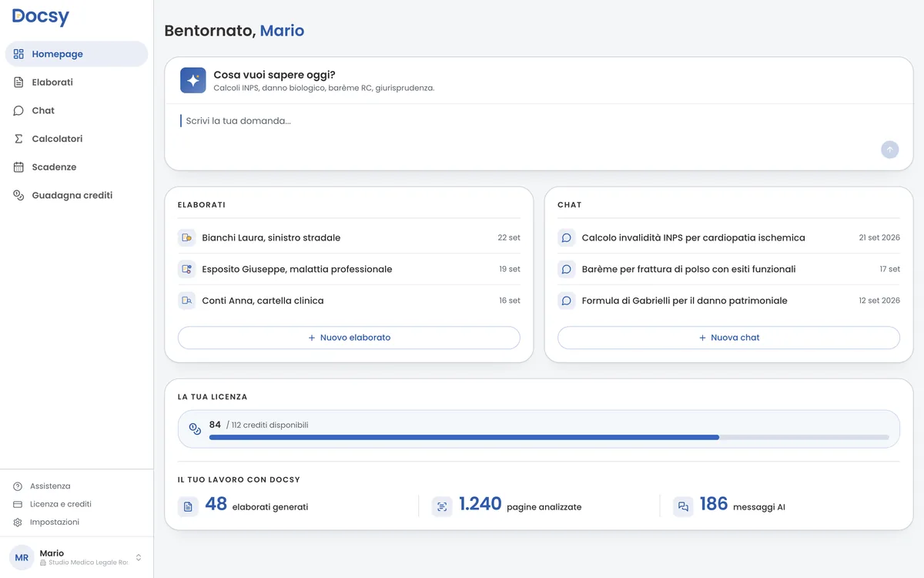Open the Assistenza link
The image size is (924, 578).
pos(50,486)
